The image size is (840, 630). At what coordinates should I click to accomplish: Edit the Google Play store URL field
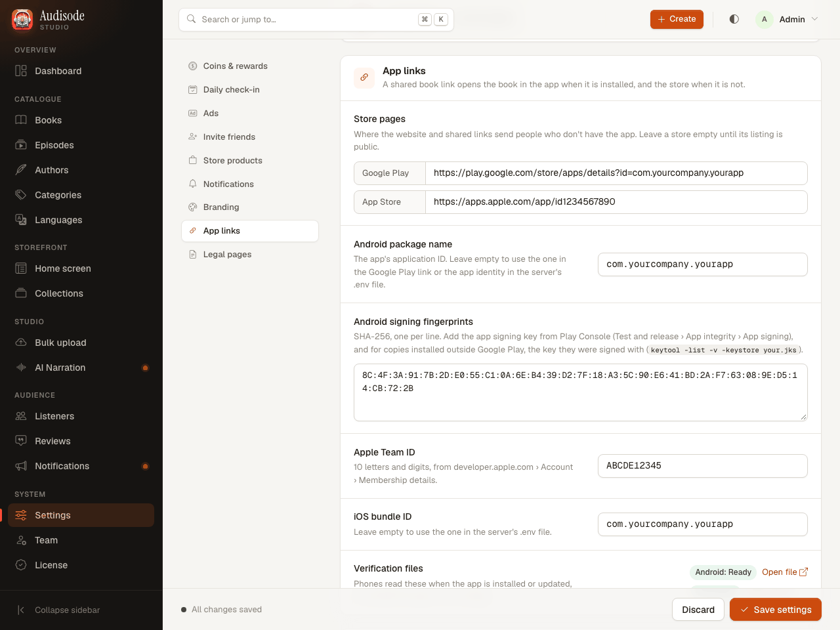coord(616,173)
